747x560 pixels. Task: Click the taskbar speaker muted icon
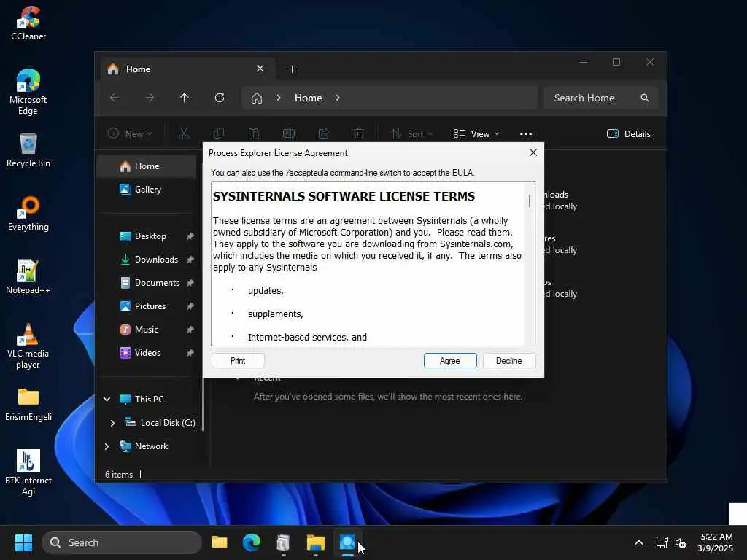click(x=681, y=542)
